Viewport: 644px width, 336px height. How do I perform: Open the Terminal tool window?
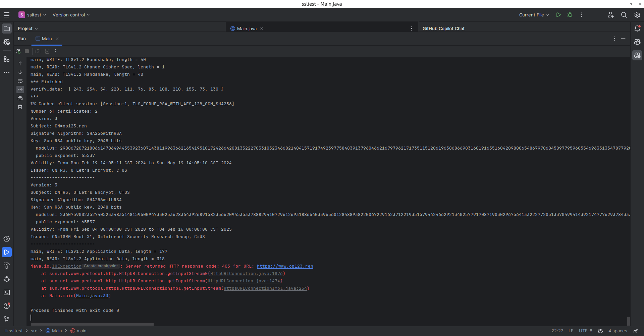click(x=7, y=292)
